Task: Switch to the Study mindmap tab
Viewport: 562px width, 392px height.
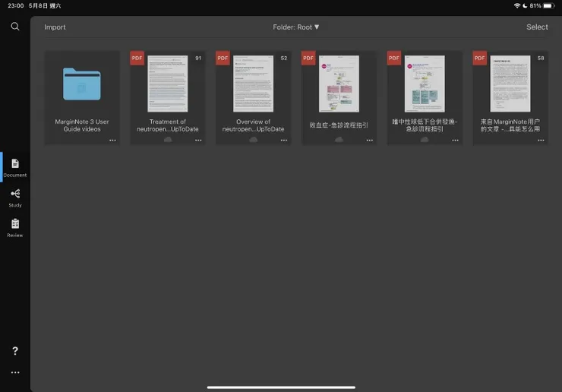Action: point(15,198)
